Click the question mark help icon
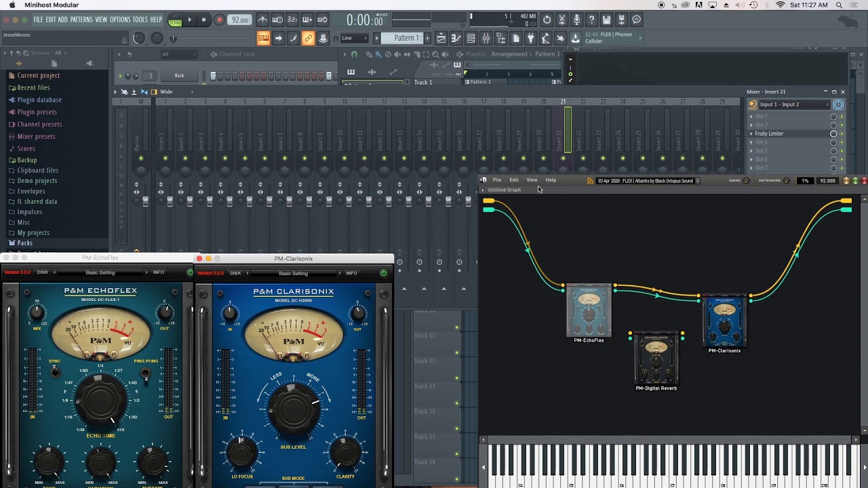Image resolution: width=868 pixels, height=488 pixels. tap(591, 20)
